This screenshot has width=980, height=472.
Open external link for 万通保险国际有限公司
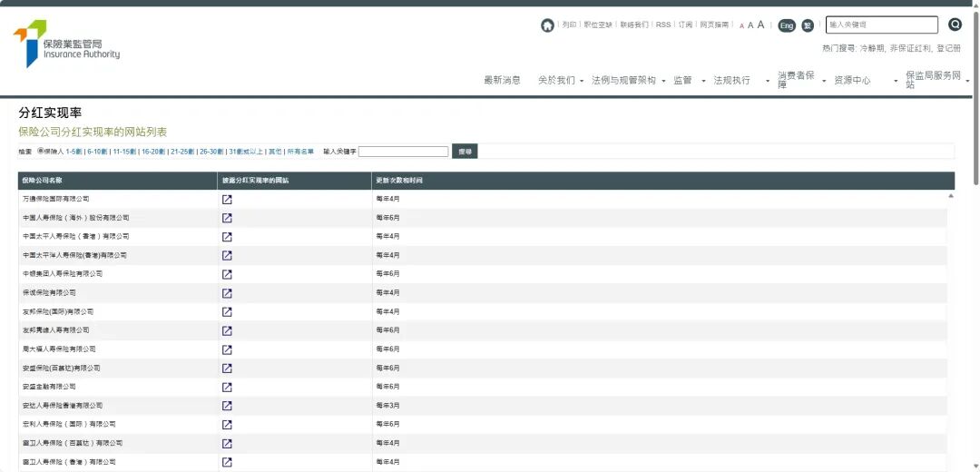pyautogui.click(x=227, y=199)
